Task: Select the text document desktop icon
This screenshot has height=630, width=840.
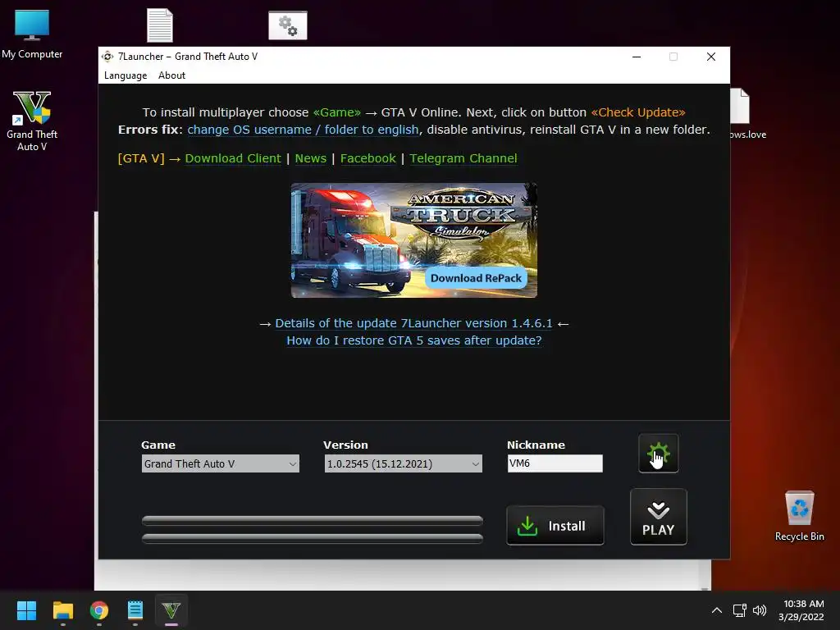Action: click(x=160, y=25)
